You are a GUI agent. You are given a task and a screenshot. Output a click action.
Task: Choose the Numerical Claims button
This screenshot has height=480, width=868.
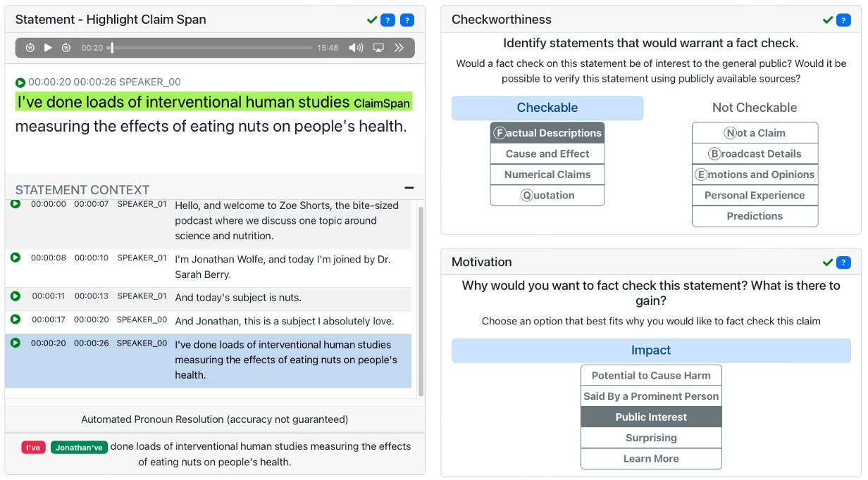coord(547,174)
